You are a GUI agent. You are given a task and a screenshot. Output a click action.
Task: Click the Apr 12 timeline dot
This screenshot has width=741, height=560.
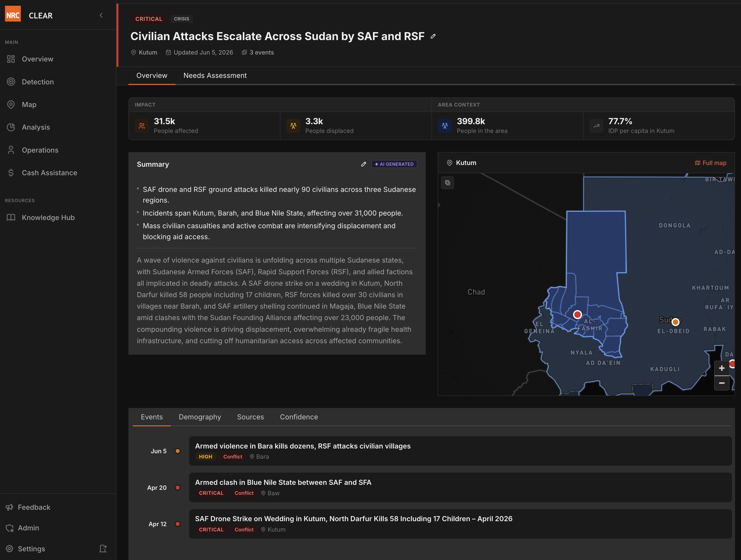point(178,524)
